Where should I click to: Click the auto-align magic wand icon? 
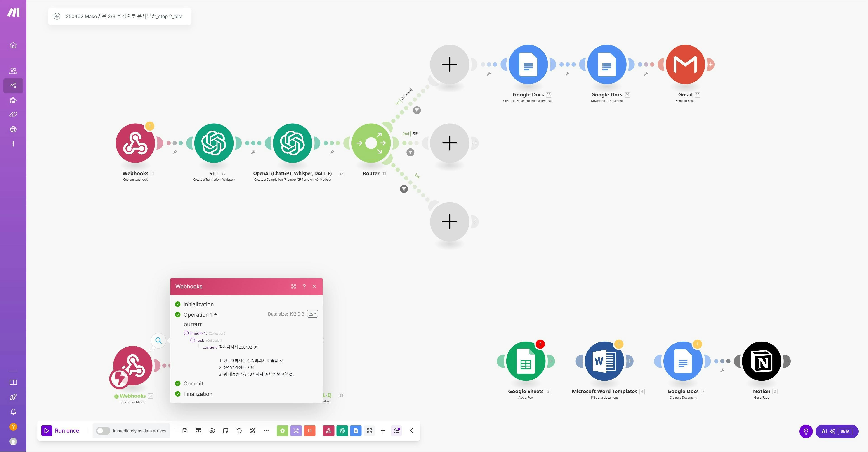point(253,431)
